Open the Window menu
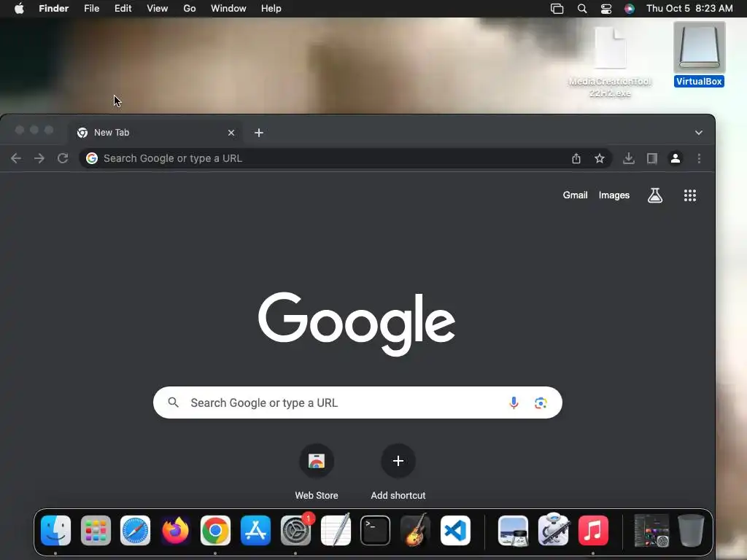747x560 pixels. pyautogui.click(x=228, y=9)
